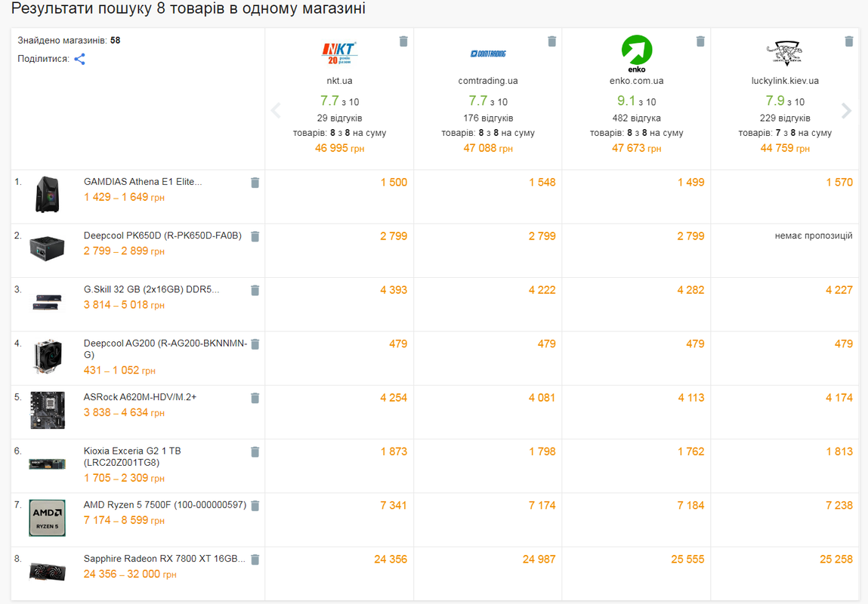Click price 7 341 for Ryzen 5 7500F

(394, 506)
